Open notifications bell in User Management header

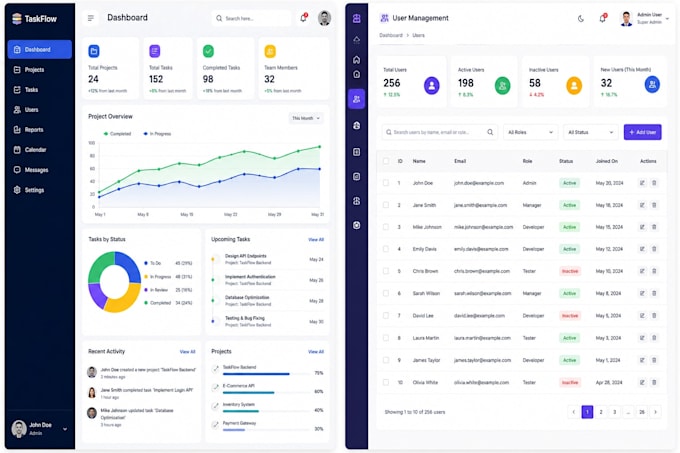[602, 18]
